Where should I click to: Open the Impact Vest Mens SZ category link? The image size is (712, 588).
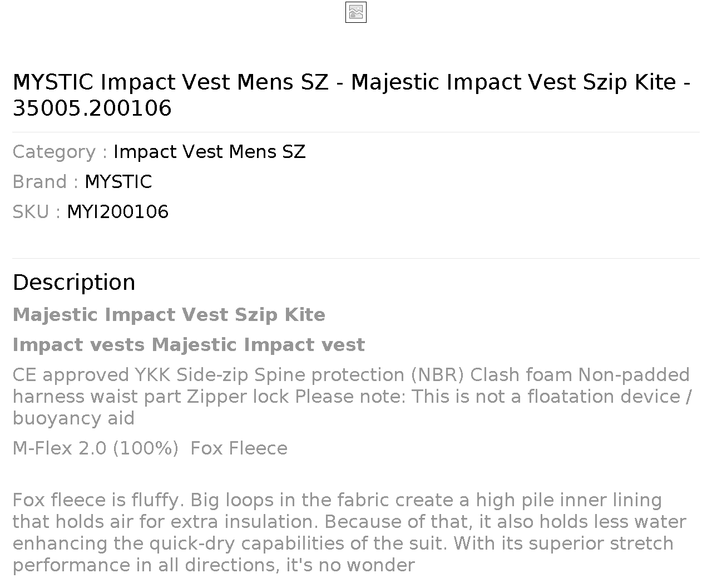click(209, 152)
